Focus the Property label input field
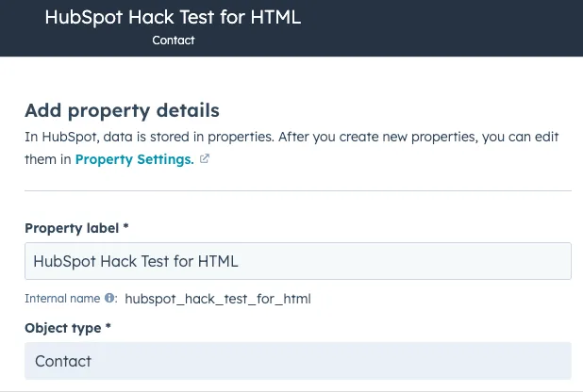The width and height of the screenshot is (583, 392). (x=298, y=261)
